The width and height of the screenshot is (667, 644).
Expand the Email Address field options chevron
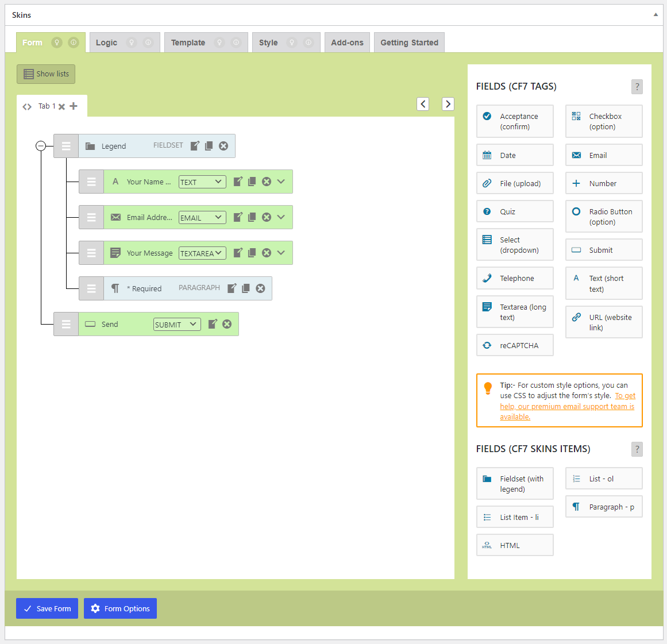click(x=281, y=217)
